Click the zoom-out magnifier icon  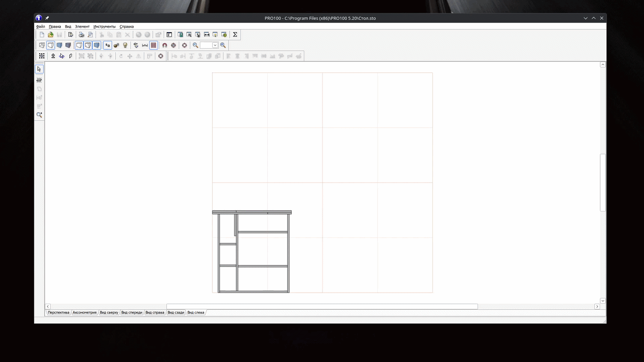195,45
